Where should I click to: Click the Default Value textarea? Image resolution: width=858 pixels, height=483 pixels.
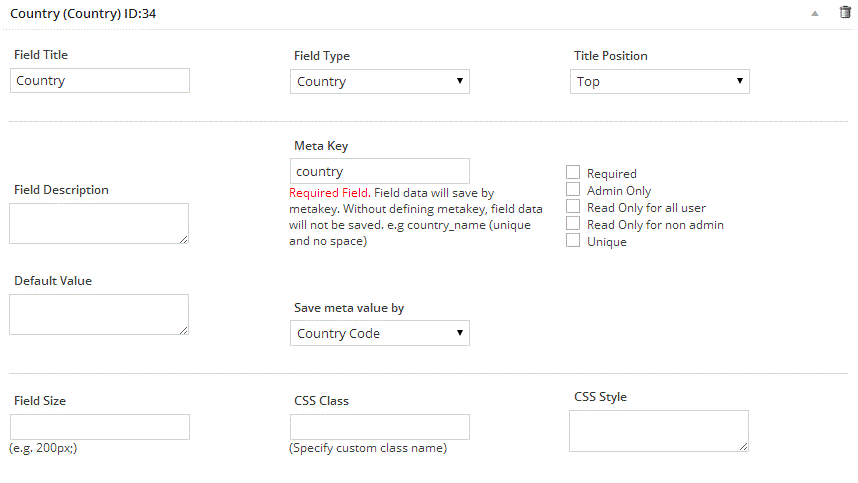click(x=99, y=315)
